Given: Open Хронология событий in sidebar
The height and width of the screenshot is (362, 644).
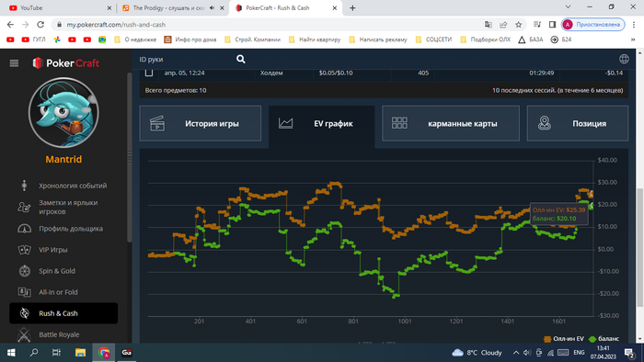Looking at the screenshot, I should (63, 186).
